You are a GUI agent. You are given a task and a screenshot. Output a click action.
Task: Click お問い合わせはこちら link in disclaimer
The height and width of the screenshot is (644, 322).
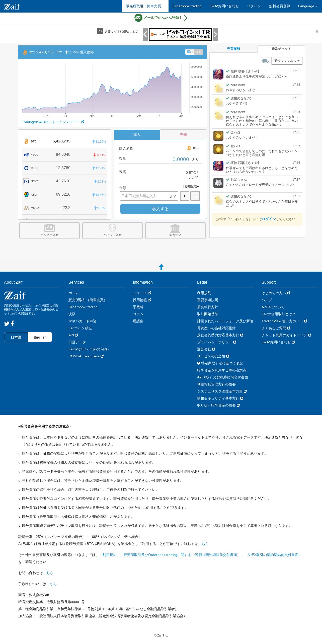pyautogui.click(x=48, y=573)
